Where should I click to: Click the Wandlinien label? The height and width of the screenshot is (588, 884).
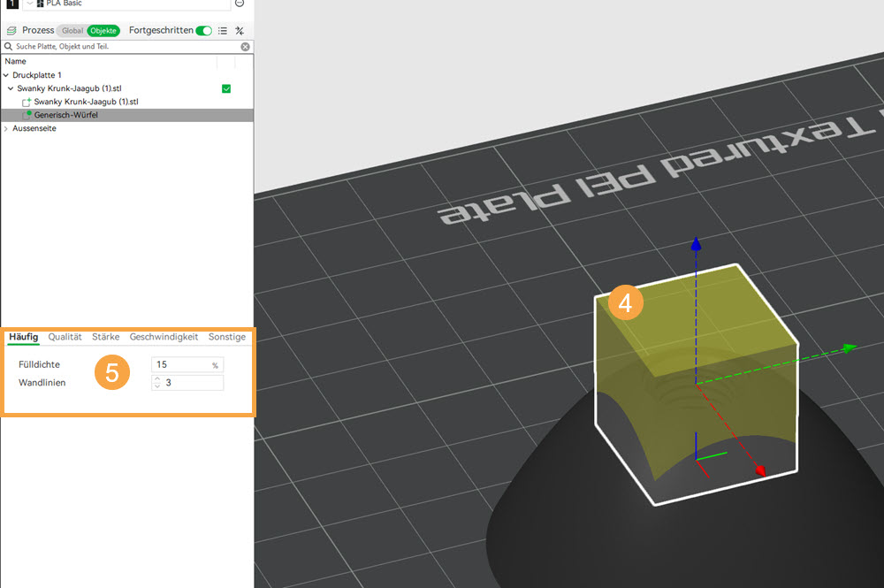point(42,383)
